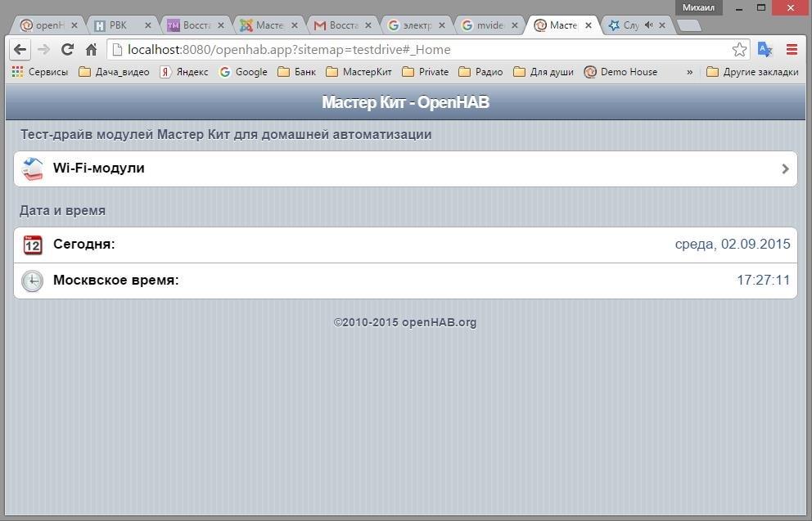Open the Demo House bookmark

[x=620, y=72]
